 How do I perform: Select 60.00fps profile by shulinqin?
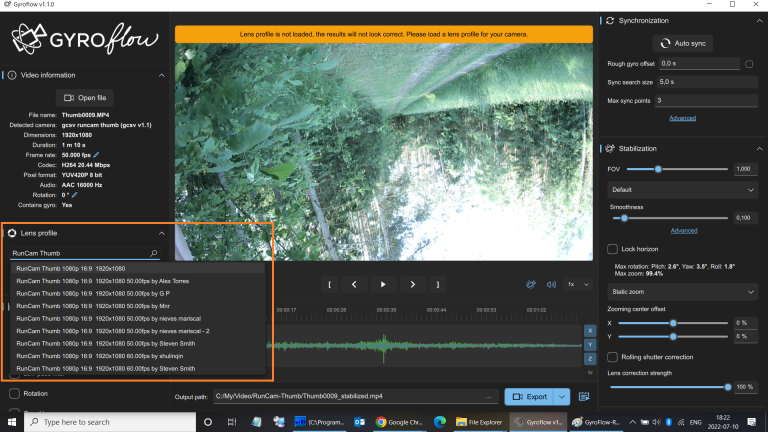137,356
